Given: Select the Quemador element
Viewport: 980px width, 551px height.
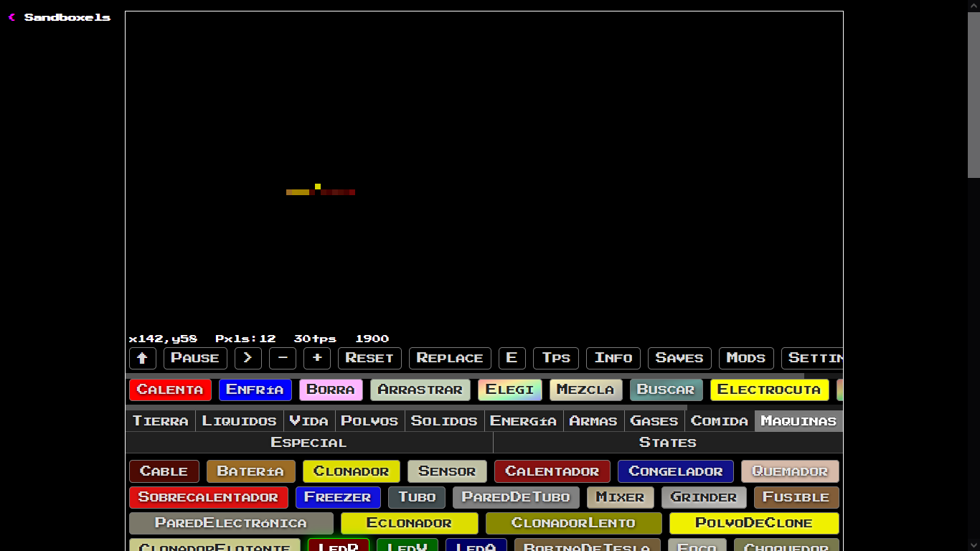Looking at the screenshot, I should [x=790, y=471].
